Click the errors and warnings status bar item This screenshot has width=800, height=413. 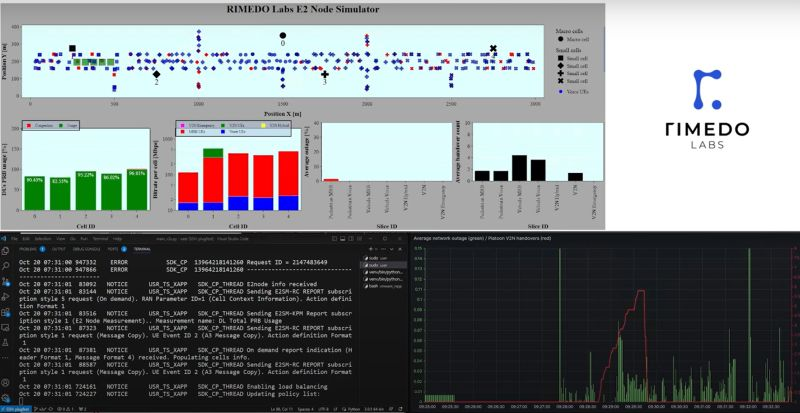coord(65,409)
